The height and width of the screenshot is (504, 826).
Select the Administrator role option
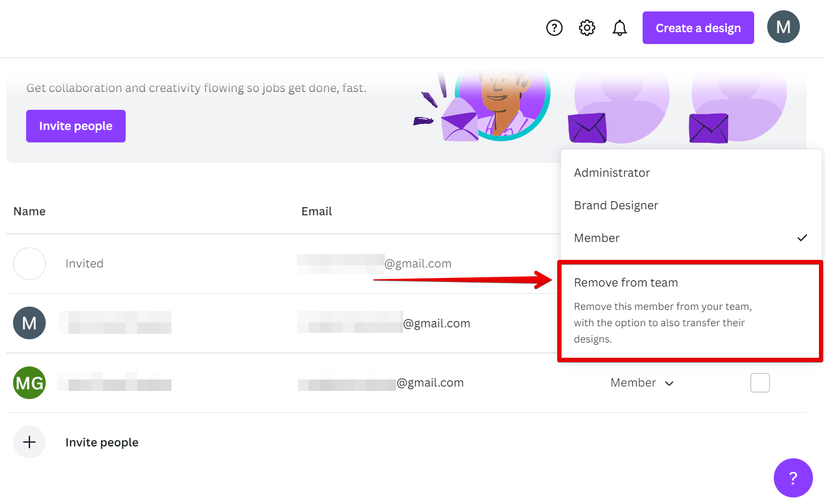click(x=612, y=173)
